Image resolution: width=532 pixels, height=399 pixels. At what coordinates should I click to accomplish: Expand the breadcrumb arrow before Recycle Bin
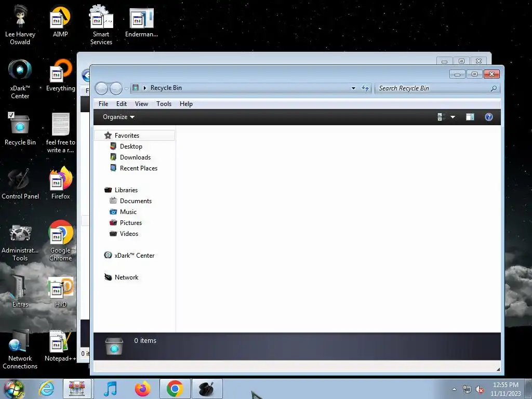click(x=145, y=88)
